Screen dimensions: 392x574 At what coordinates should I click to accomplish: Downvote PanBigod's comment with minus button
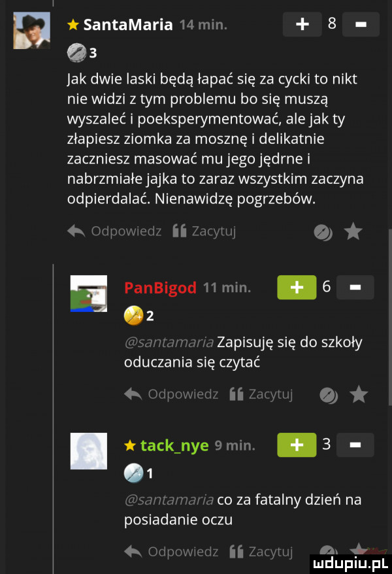[355, 288]
